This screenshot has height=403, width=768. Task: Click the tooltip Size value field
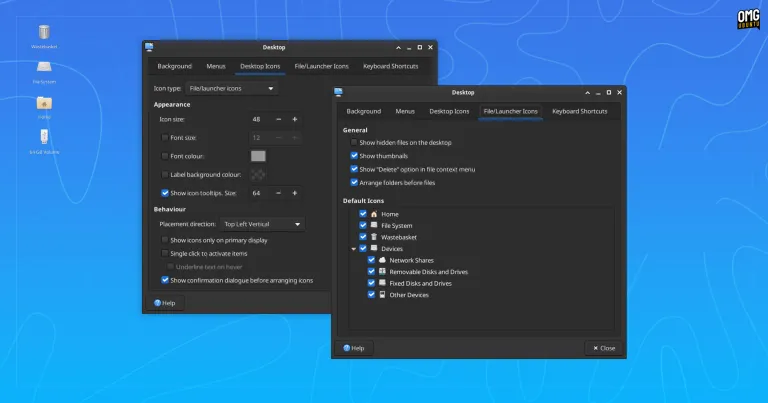[x=261, y=193]
